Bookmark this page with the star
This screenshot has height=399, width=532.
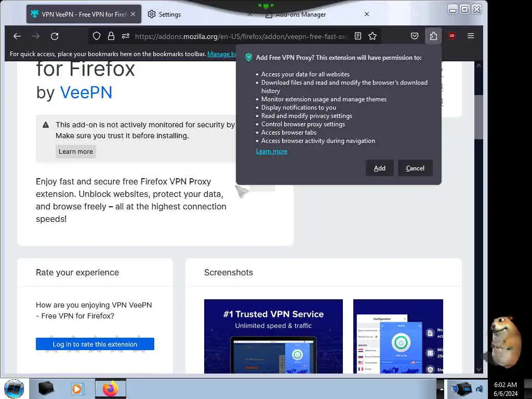pos(373,36)
